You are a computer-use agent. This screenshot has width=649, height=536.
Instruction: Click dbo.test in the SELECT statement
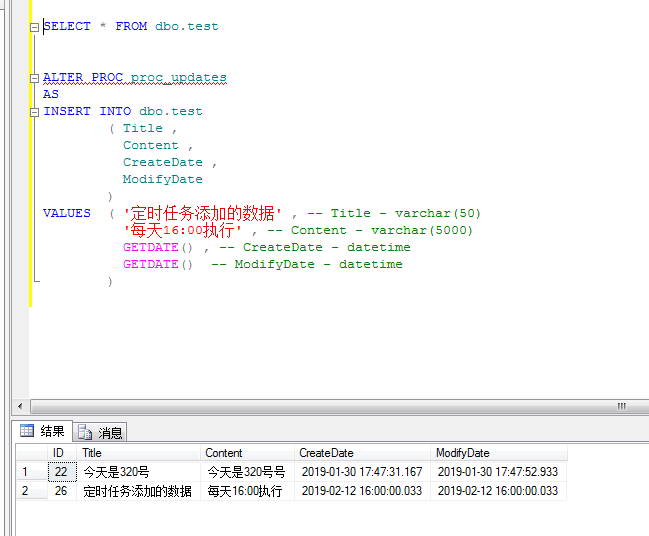coord(187,26)
